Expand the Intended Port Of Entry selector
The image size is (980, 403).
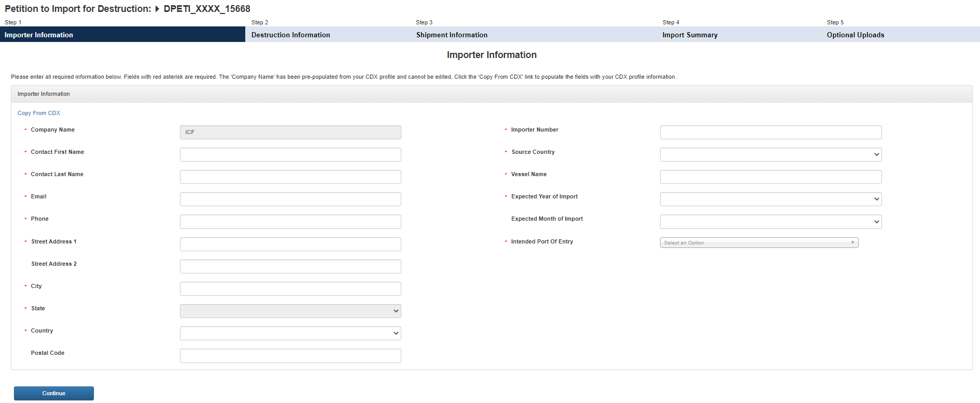tap(759, 242)
